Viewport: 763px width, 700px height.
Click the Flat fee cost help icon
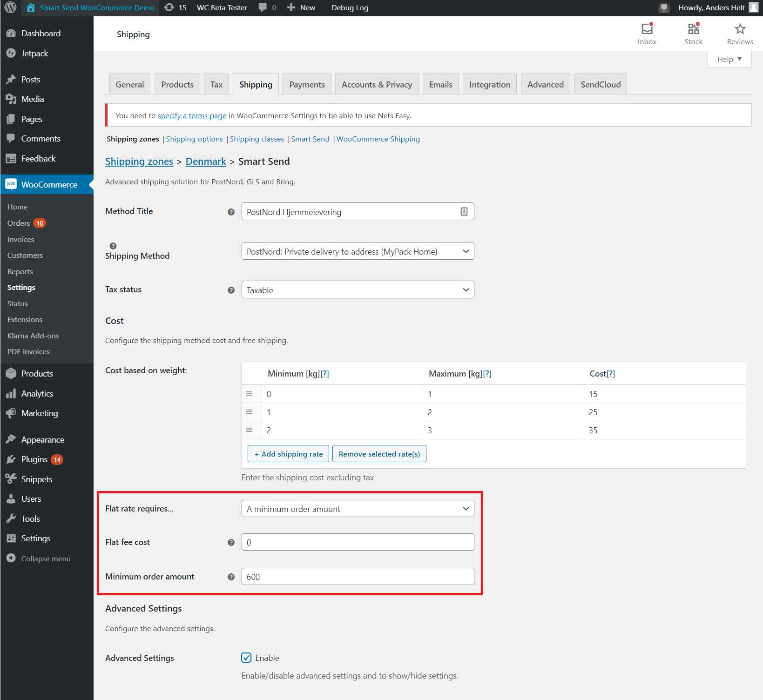click(x=231, y=542)
